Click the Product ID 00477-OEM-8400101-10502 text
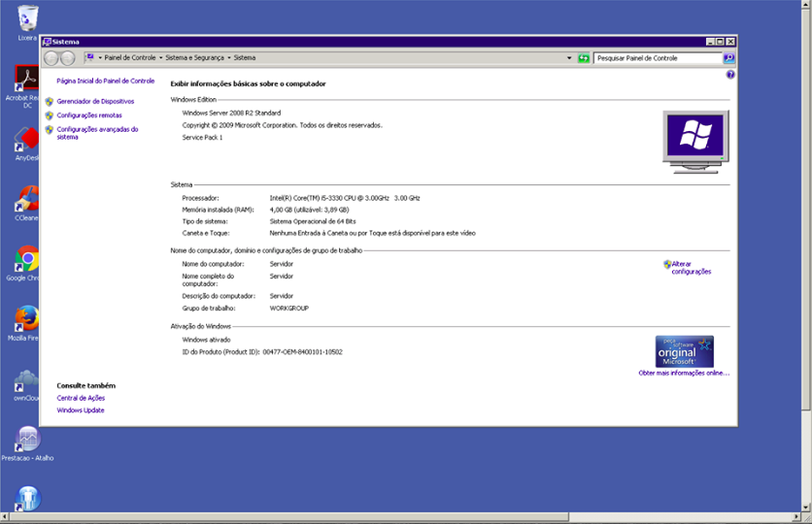The width and height of the screenshot is (812, 524). 302,352
